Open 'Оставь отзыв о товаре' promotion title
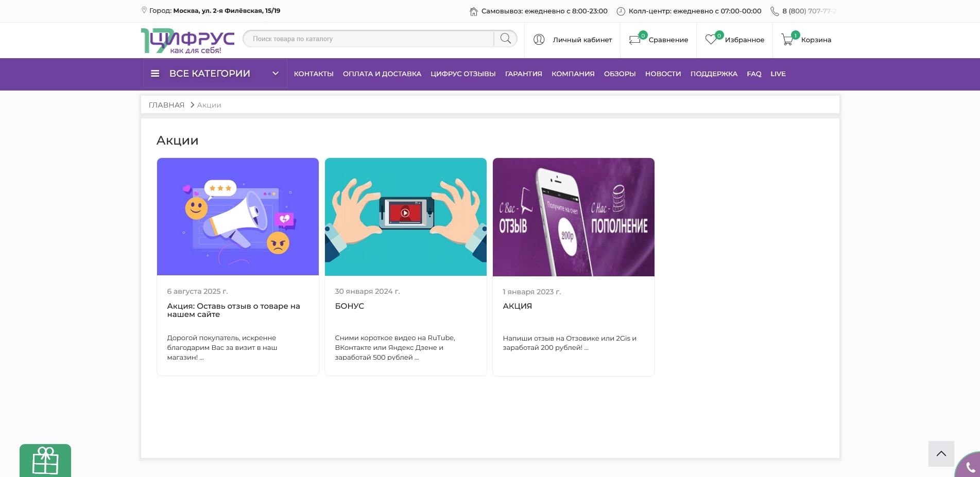Image resolution: width=980 pixels, height=477 pixels. tap(233, 310)
